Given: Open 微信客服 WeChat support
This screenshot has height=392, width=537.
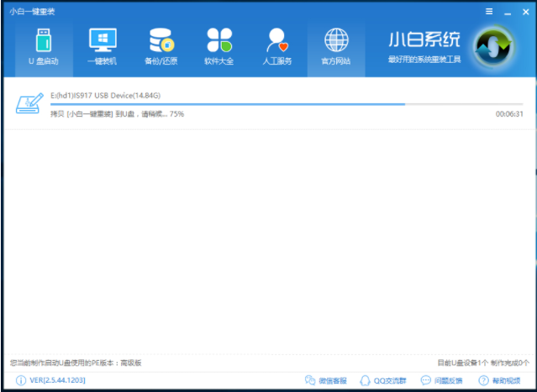Looking at the screenshot, I should (325, 380).
